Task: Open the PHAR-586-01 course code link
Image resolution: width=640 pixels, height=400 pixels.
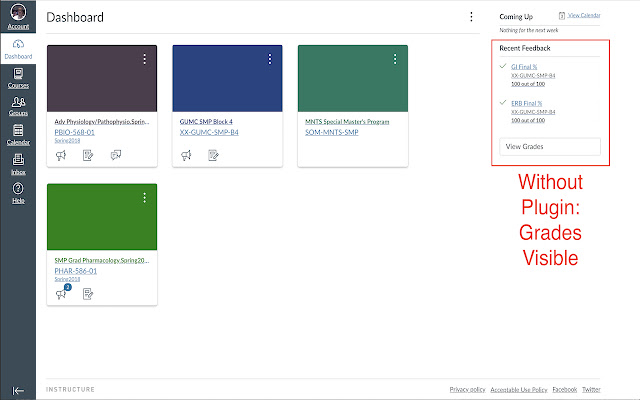Action: tap(76, 271)
